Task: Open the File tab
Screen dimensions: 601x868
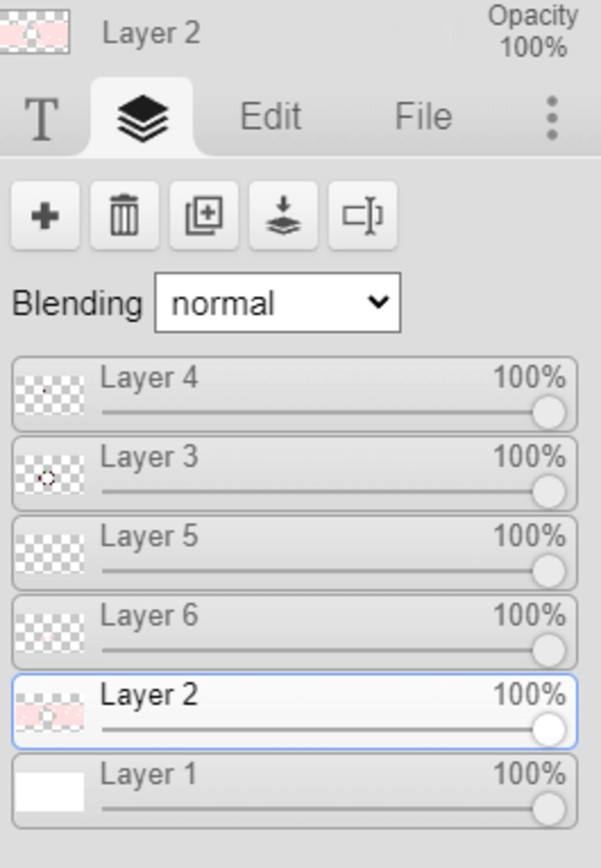Action: click(x=423, y=117)
